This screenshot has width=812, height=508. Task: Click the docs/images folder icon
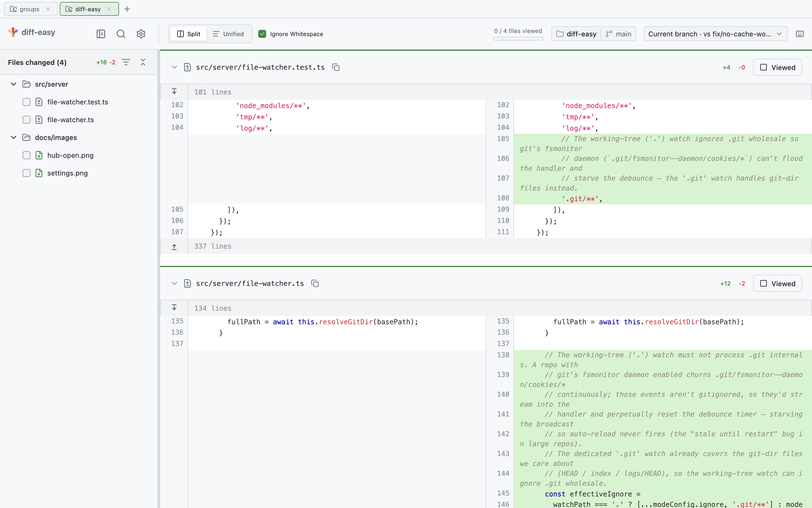(x=27, y=137)
